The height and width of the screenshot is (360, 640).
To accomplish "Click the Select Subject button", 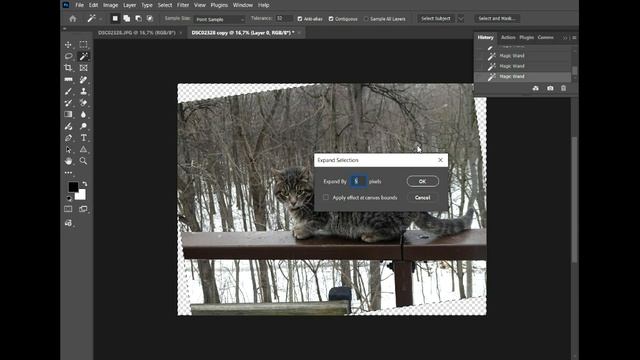I will [436, 19].
